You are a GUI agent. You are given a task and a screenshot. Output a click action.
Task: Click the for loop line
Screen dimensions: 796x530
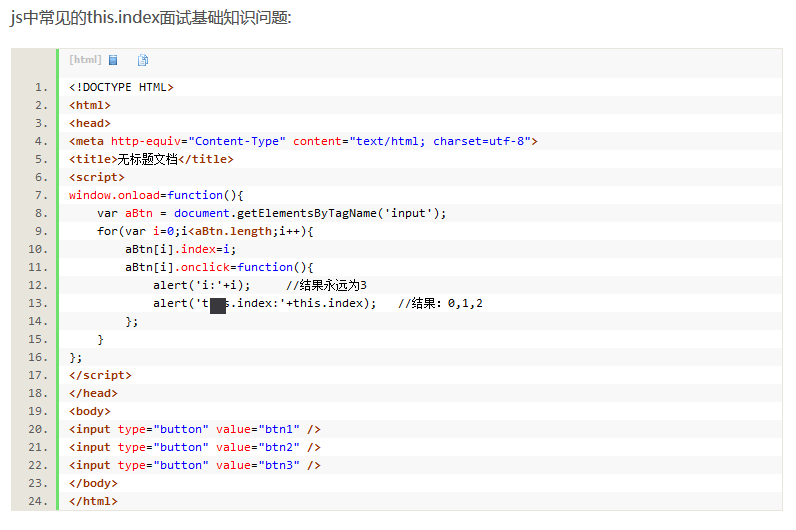coord(205,231)
